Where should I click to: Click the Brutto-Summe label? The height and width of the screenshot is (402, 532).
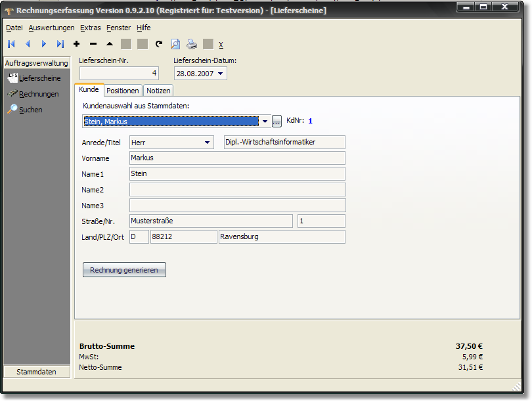107,346
